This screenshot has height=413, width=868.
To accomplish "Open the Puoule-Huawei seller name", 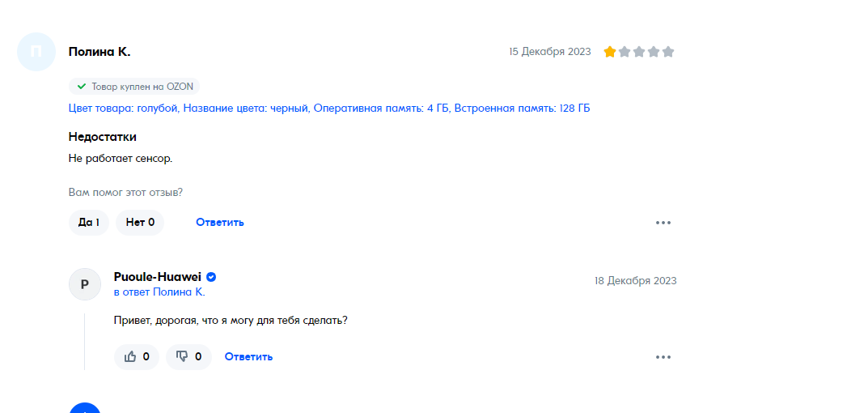I will (x=157, y=277).
